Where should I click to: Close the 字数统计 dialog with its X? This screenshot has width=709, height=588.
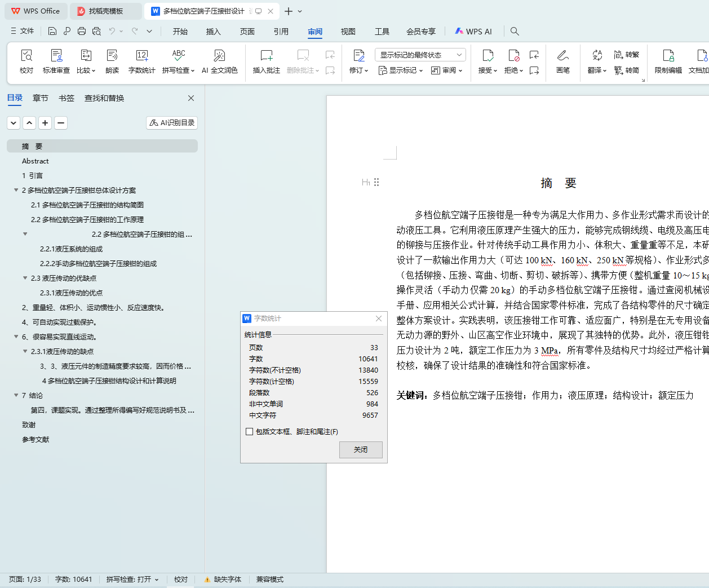379,319
